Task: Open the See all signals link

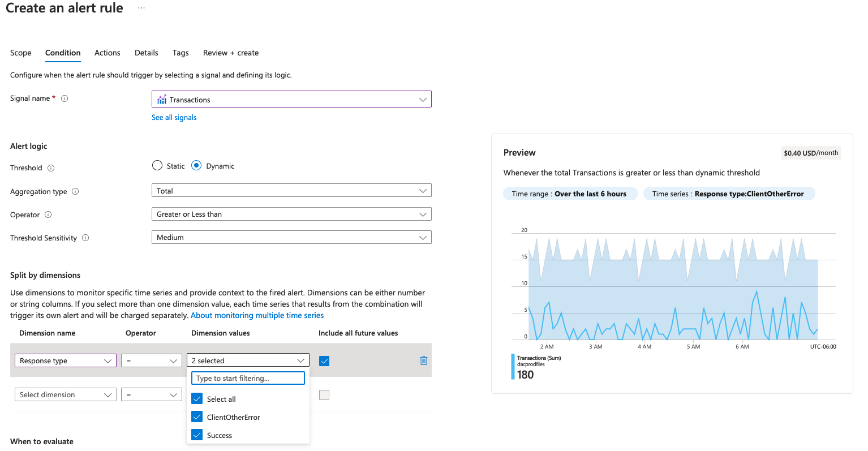Action: pyautogui.click(x=174, y=117)
